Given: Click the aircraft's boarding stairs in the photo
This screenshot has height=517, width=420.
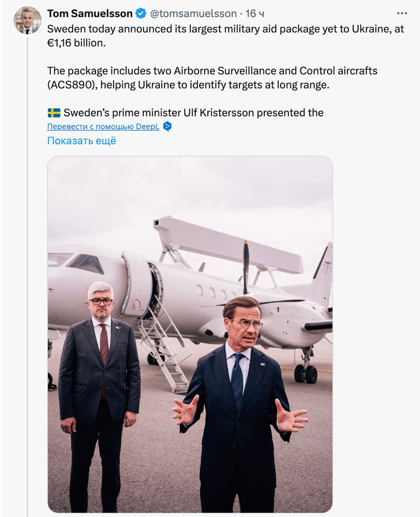Looking at the screenshot, I should point(165,343).
